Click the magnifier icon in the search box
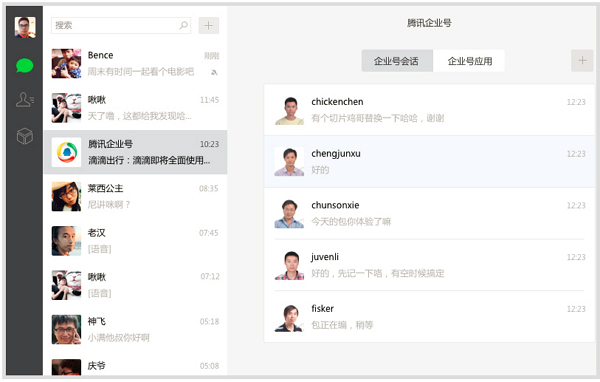 point(183,25)
